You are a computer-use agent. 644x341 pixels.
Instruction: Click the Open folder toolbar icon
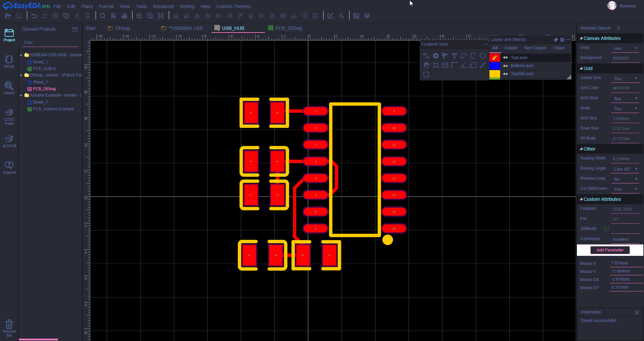pyautogui.click(x=8, y=16)
